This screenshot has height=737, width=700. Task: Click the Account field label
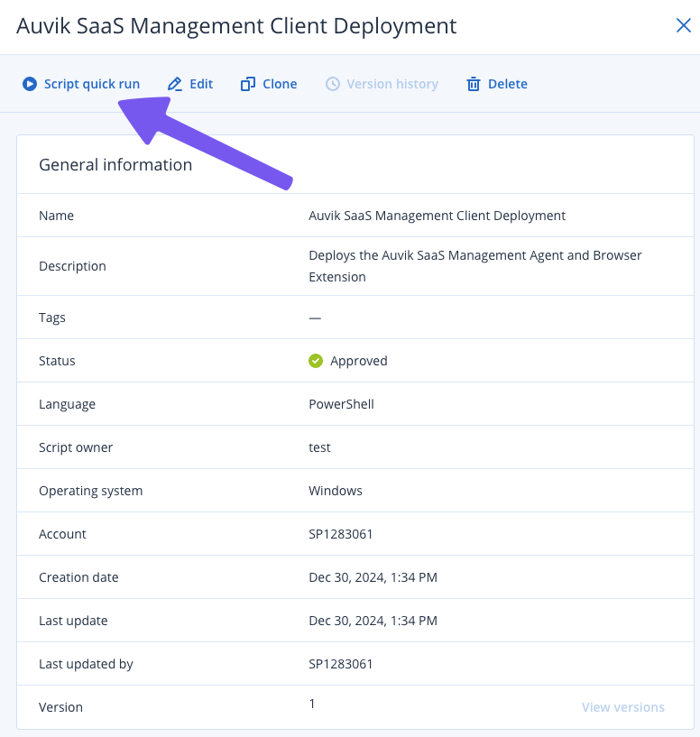(62, 534)
